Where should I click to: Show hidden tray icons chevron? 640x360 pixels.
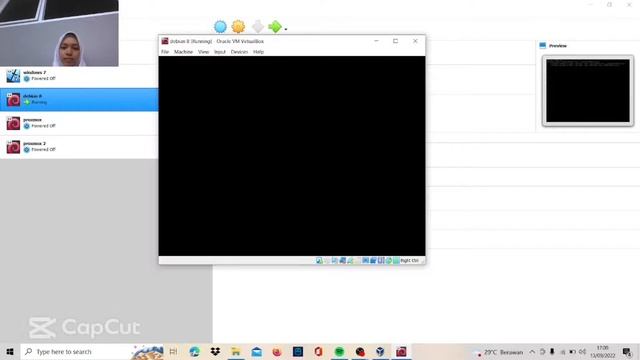pos(532,351)
